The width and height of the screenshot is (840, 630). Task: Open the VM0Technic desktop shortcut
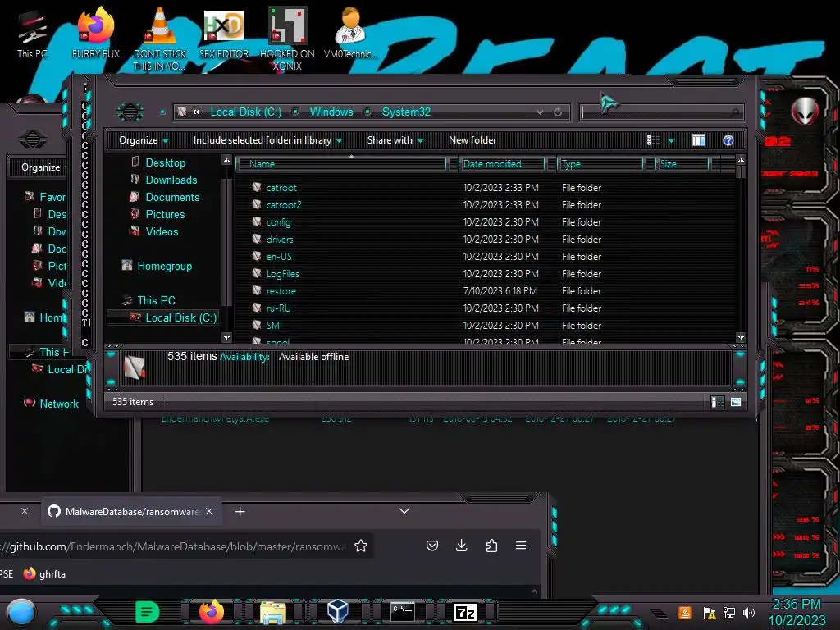(350, 32)
